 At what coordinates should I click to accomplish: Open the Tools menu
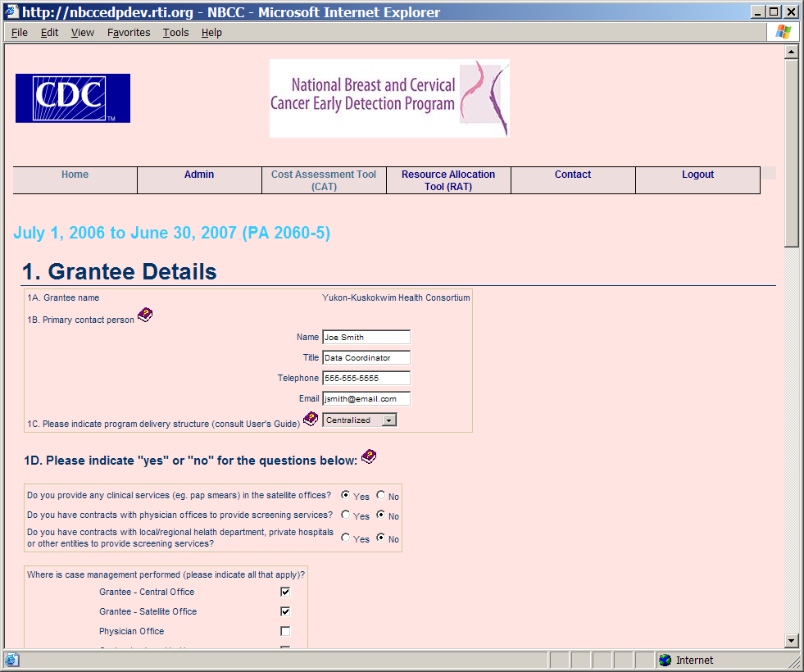[175, 33]
